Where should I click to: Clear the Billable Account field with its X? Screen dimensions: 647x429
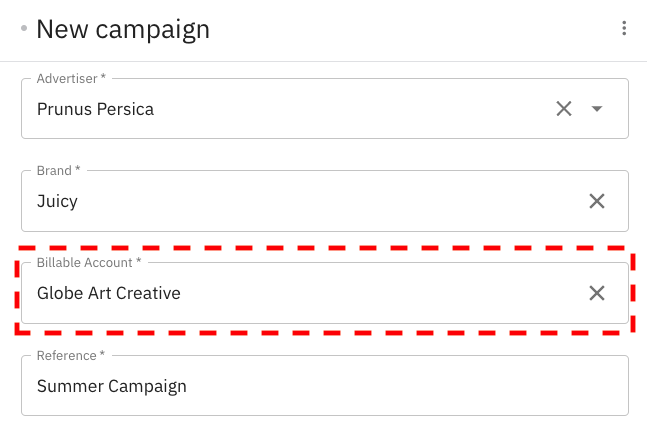tap(597, 293)
